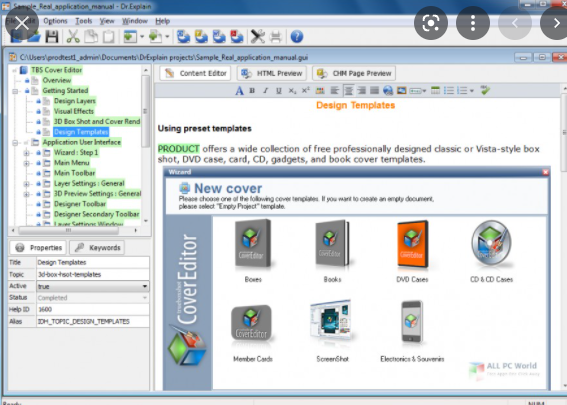
Task: Click the Save floppy disk icon
Action: pyautogui.click(x=52, y=37)
